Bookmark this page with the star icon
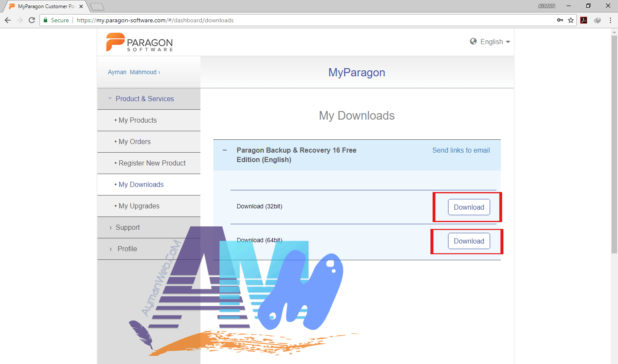This screenshot has height=364, width=618. click(x=571, y=20)
